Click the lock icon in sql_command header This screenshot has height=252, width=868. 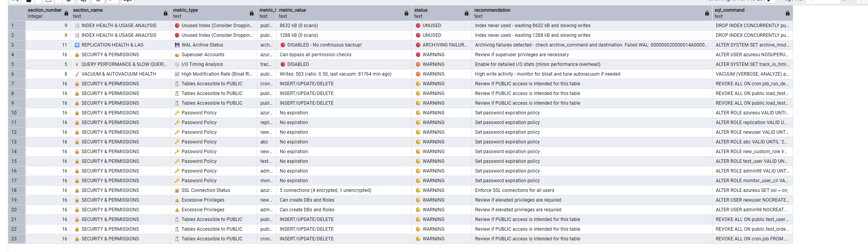click(x=788, y=13)
